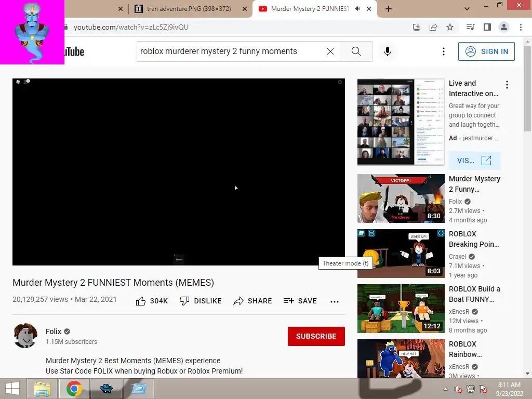Open the Chrome three-dot menu
The height and width of the screenshot is (399, 532).
click(x=521, y=27)
